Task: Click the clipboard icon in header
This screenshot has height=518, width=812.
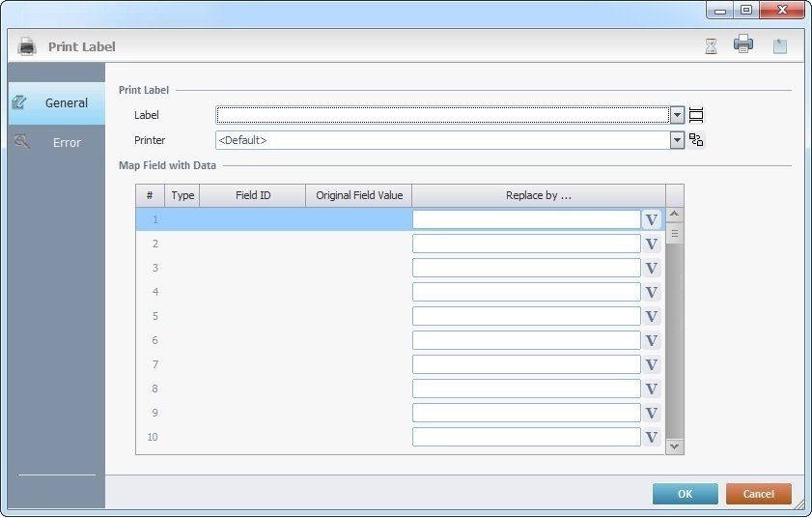Action: [780, 46]
